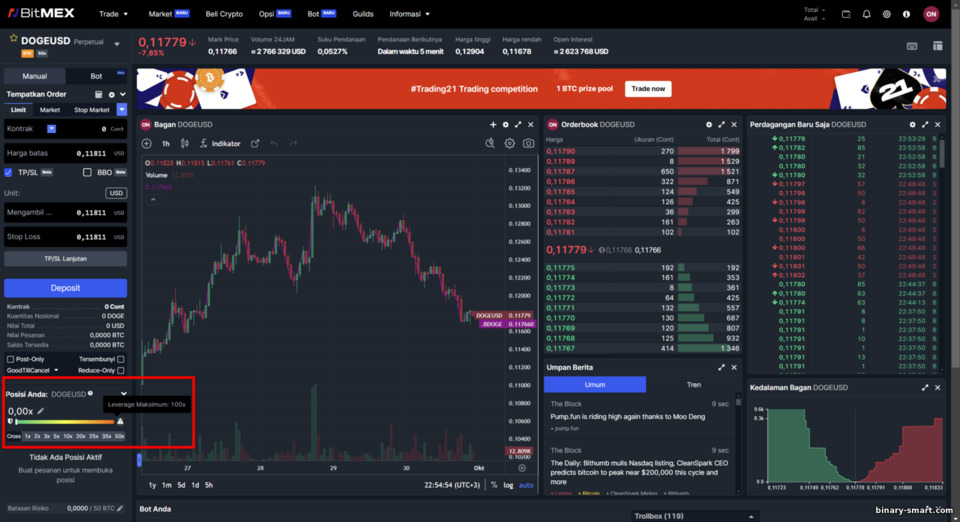
Task: Select the Stop Market order tab
Action: [x=92, y=110]
